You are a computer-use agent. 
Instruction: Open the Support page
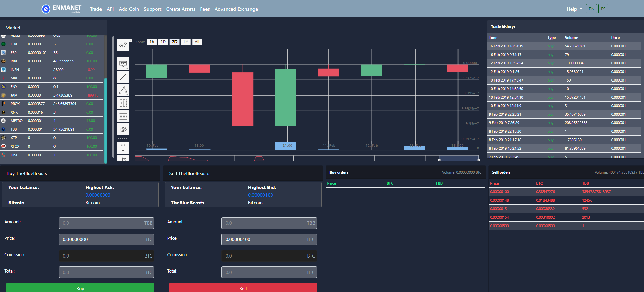(152, 9)
